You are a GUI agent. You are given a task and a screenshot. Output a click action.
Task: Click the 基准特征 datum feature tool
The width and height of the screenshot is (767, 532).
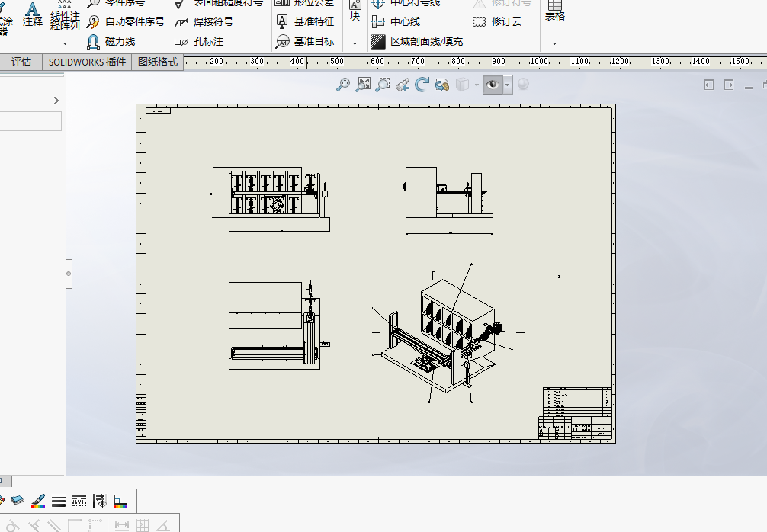[305, 21]
